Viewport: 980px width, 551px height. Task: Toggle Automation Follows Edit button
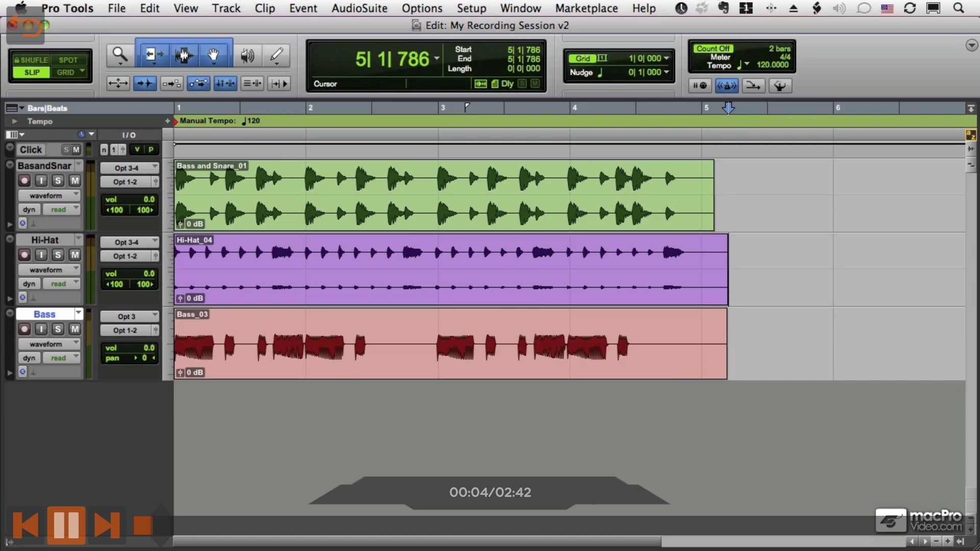point(198,83)
